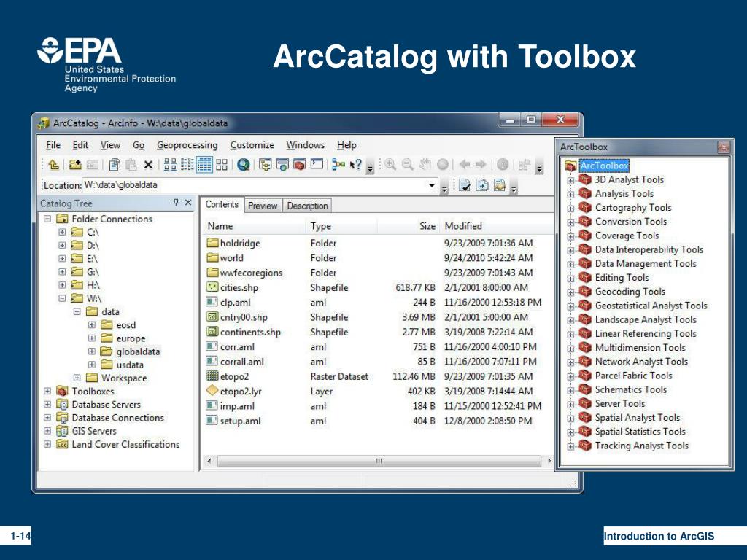Open the Windows menu
The image size is (747, 560).
click(x=306, y=145)
